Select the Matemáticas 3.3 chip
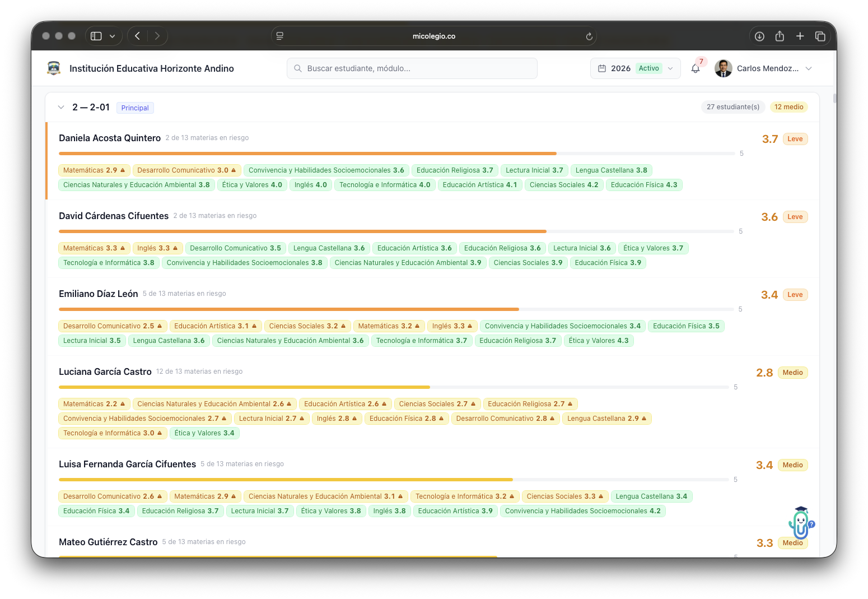The image size is (868, 599). pos(94,248)
